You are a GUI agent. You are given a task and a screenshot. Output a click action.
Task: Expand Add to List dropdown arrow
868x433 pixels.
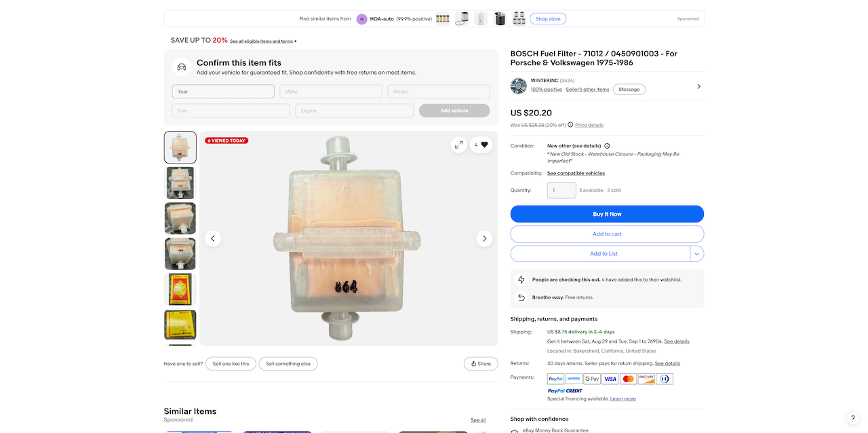click(697, 254)
